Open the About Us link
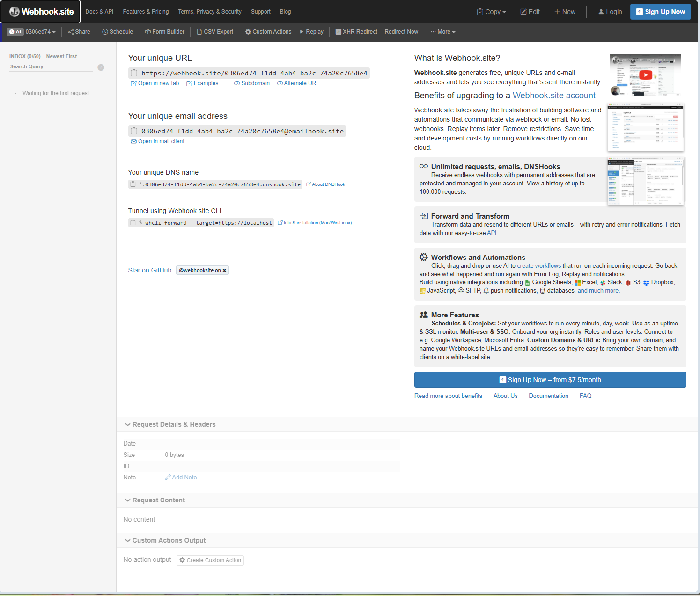This screenshot has width=700, height=596. [x=505, y=396]
